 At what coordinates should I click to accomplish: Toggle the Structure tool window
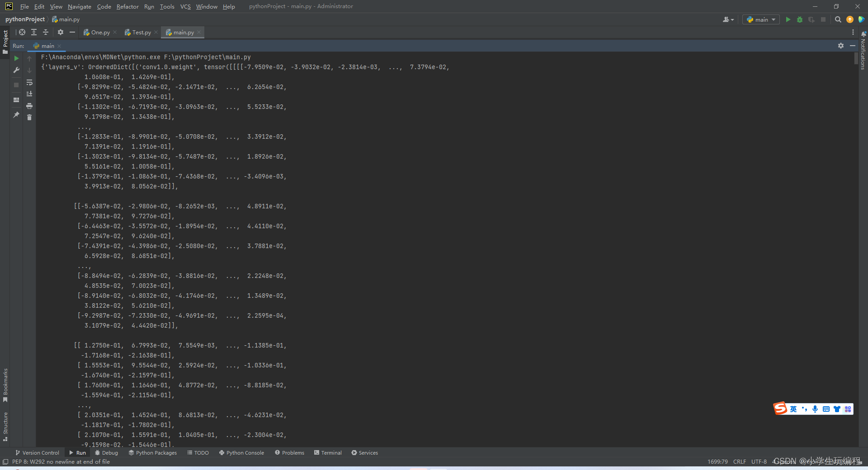click(5, 426)
